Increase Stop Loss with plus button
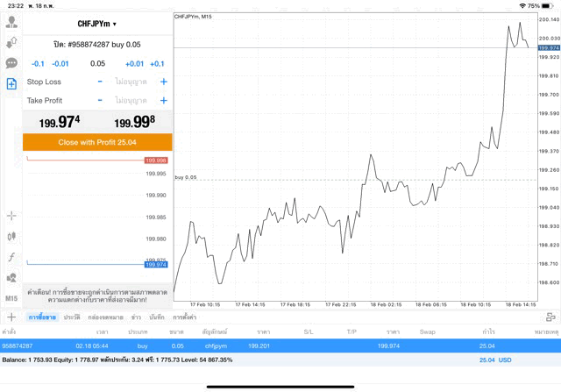The image size is (561, 392). point(163,82)
